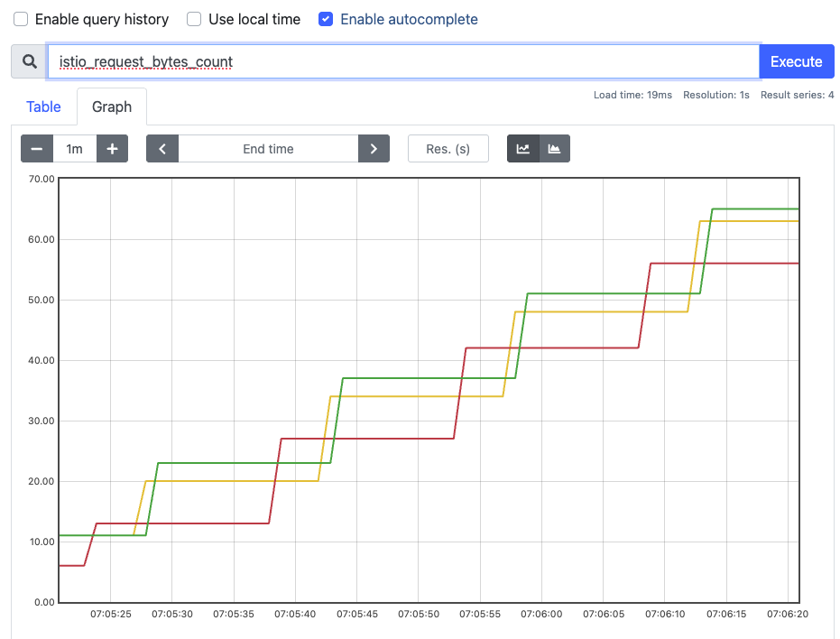Click the 07:06:20 x-axis label
The height and width of the screenshot is (639, 840).
(788, 615)
